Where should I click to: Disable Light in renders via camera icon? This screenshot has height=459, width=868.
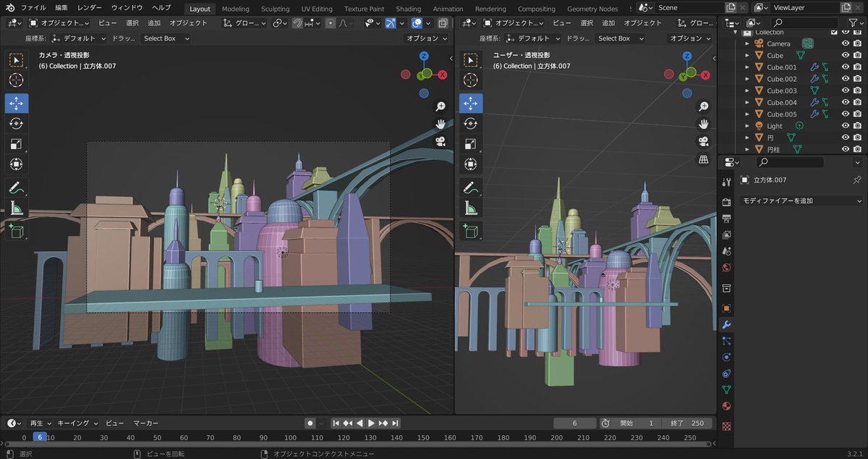coord(857,126)
